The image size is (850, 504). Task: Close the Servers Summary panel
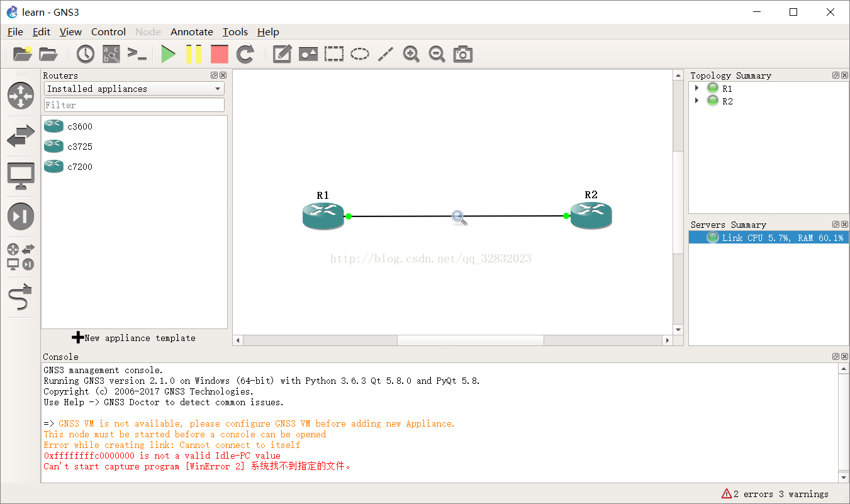(844, 224)
